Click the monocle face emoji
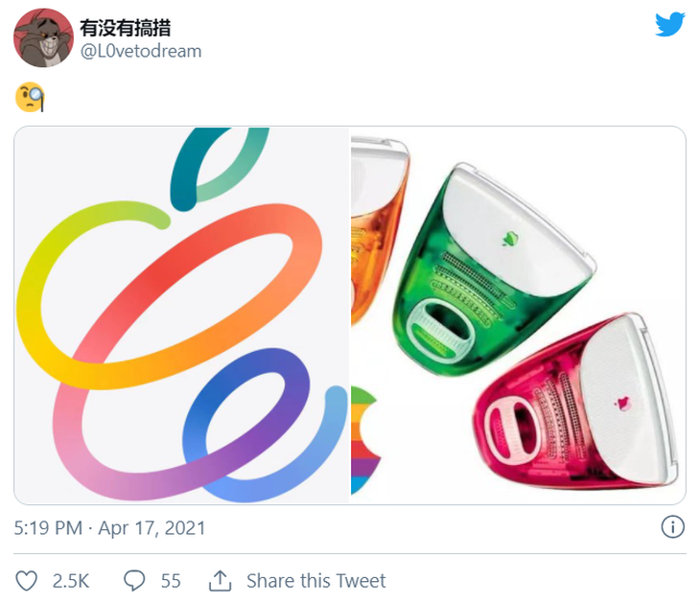 pos(30,97)
